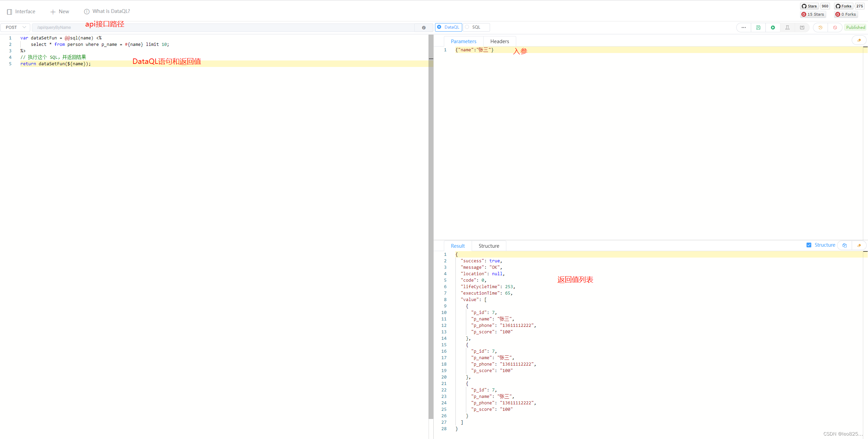This screenshot has width=868, height=439.
Task: Open the more actions ellipsis menu
Action: pyautogui.click(x=743, y=28)
